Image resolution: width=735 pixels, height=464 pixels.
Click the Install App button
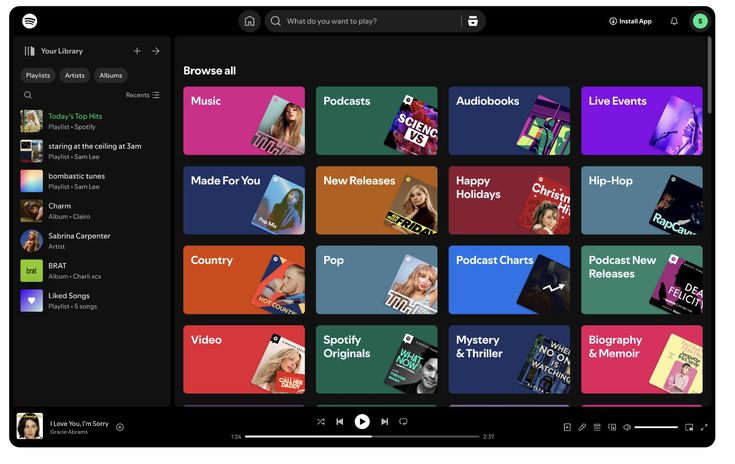pos(630,21)
